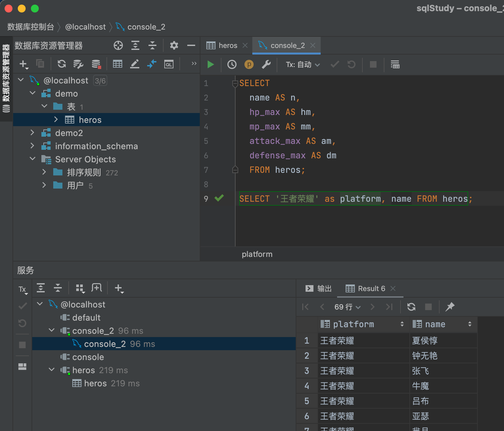Click the add service plus icon in Services
Viewport: 504px width, 431px height.
(119, 288)
